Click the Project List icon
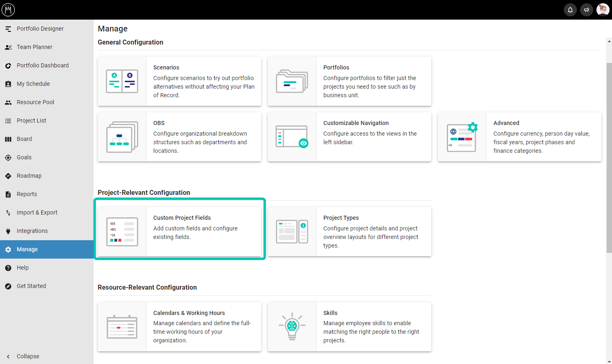Image resolution: width=612 pixels, height=364 pixels. (8, 121)
